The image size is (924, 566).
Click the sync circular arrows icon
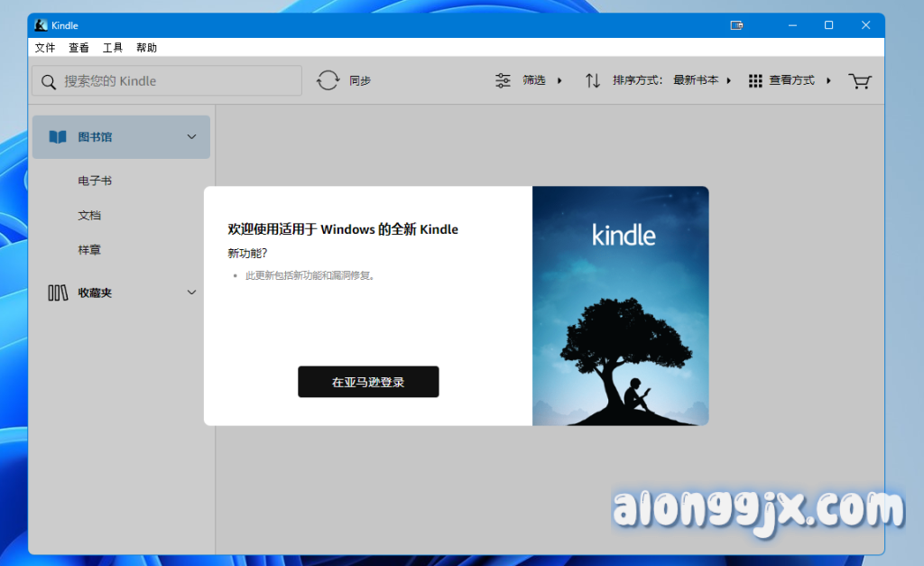[x=328, y=80]
